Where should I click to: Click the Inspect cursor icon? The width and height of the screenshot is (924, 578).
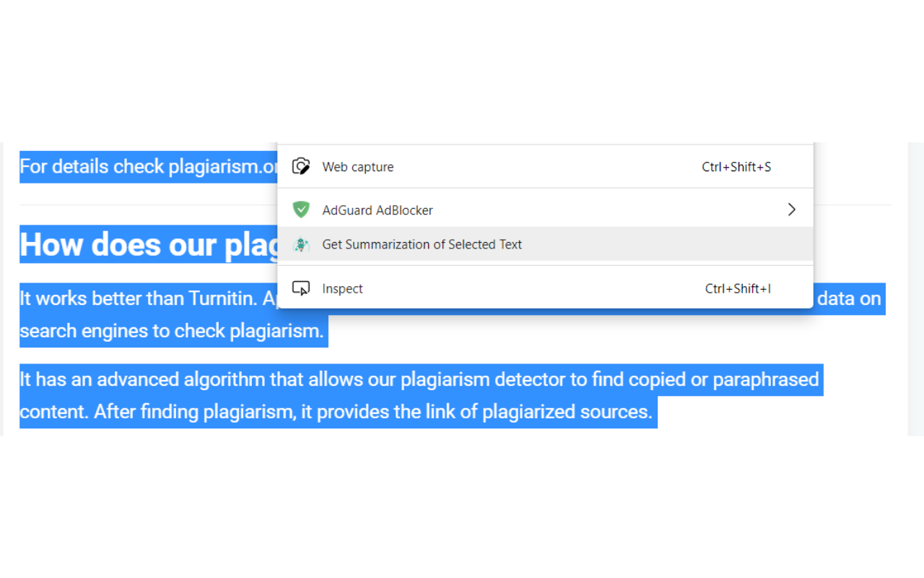[x=301, y=288]
